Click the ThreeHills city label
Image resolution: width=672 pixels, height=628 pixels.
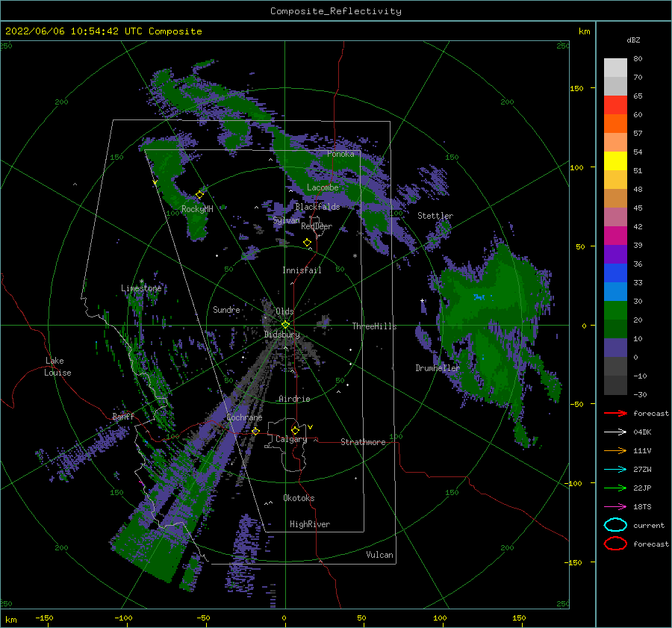coord(374,326)
